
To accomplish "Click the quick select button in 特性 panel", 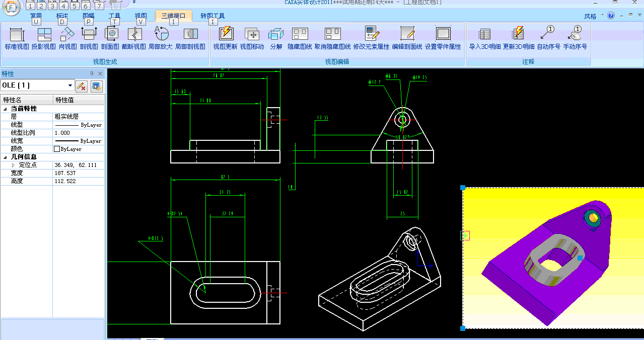I will tap(97, 86).
